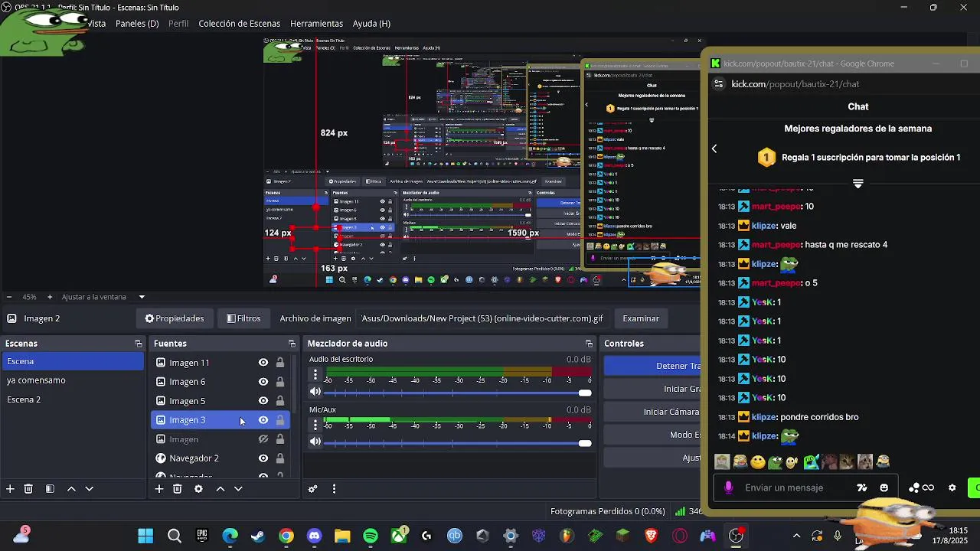
Task: Click Detener Transmisión button
Action: coord(652,366)
